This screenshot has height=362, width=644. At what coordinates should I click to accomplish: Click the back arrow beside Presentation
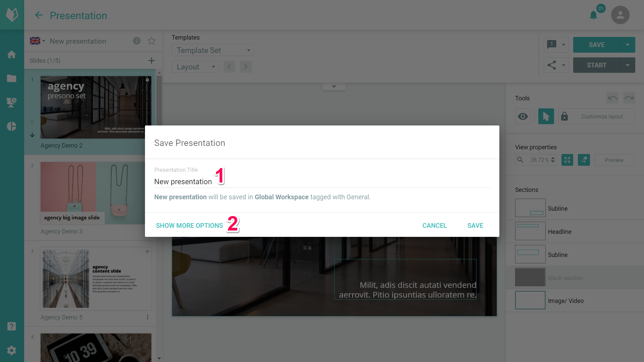tap(39, 15)
